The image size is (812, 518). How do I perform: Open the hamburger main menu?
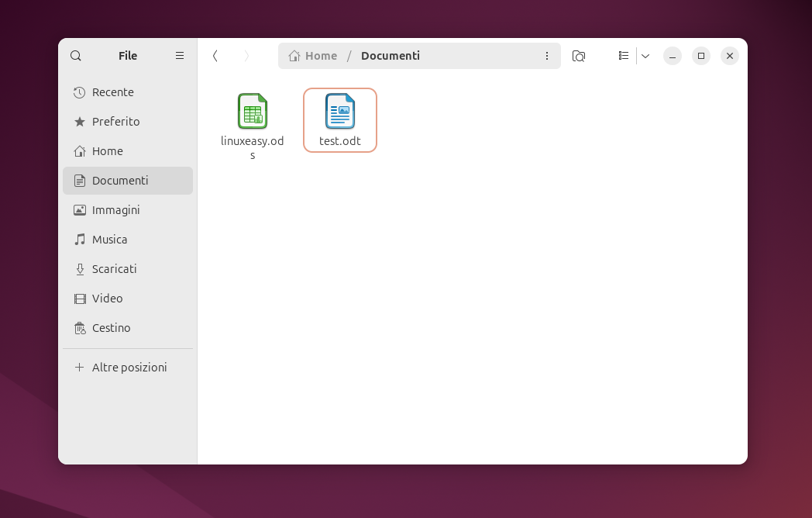pyautogui.click(x=180, y=56)
